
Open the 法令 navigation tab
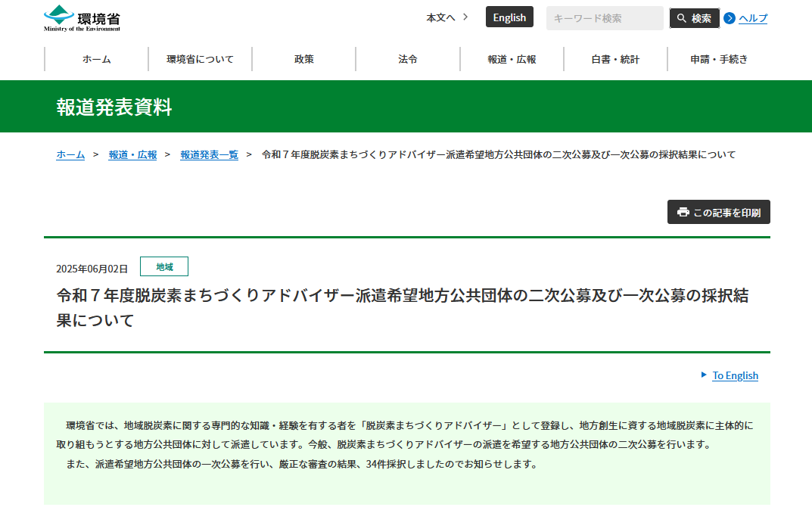408,58
